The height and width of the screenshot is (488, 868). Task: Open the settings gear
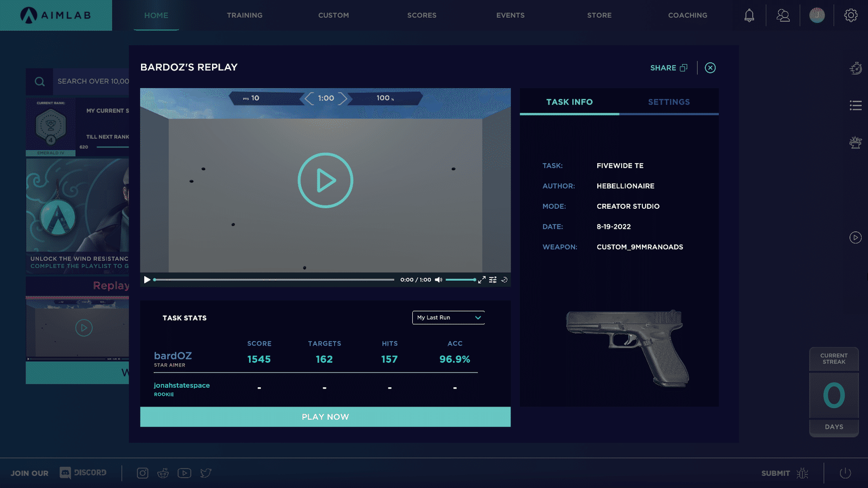pyautogui.click(x=851, y=15)
